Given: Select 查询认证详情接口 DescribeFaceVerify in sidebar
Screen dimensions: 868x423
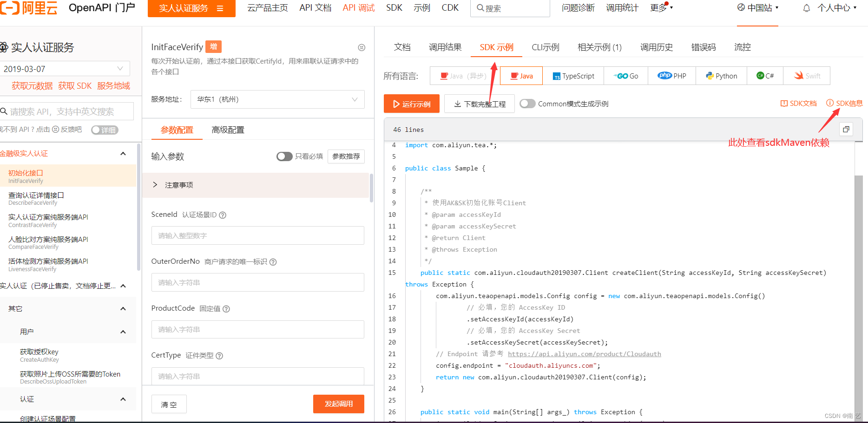Looking at the screenshot, I should [x=68, y=199].
